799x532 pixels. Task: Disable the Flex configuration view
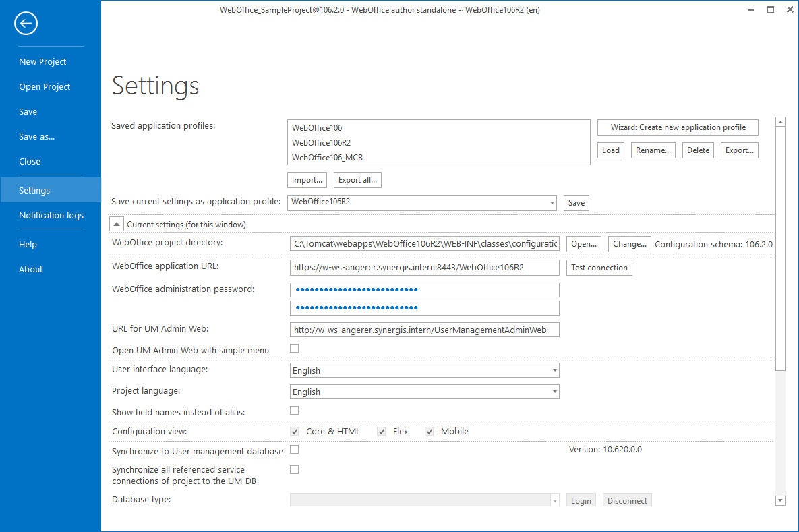[381, 430]
